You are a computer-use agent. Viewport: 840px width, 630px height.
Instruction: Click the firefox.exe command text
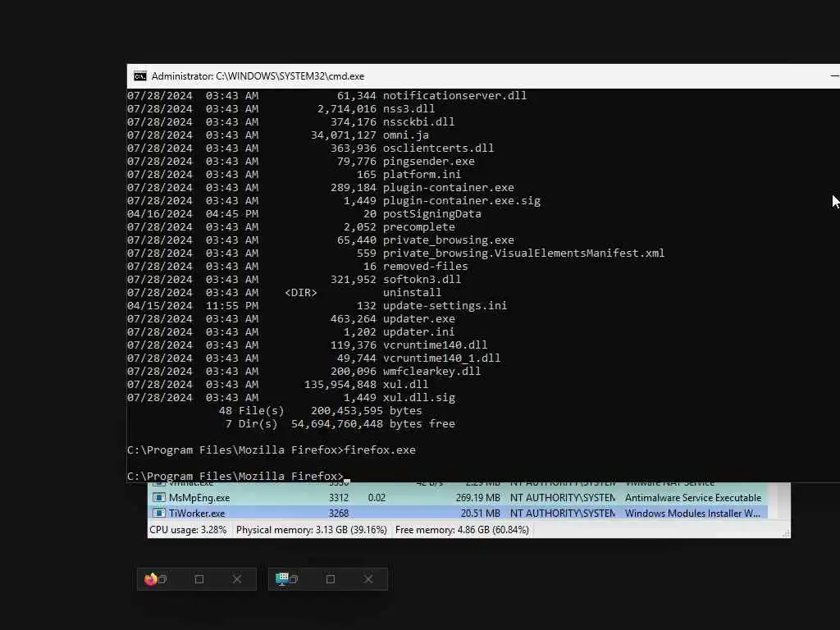point(379,450)
